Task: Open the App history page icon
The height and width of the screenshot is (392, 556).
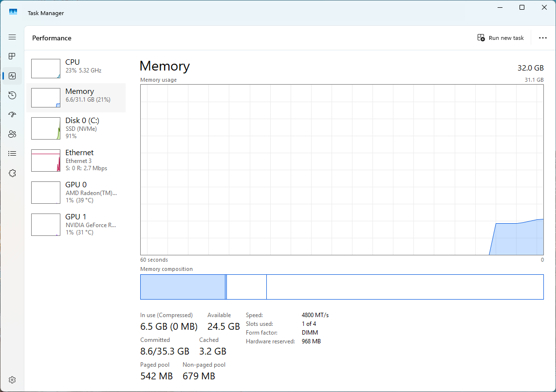Action: pos(12,95)
